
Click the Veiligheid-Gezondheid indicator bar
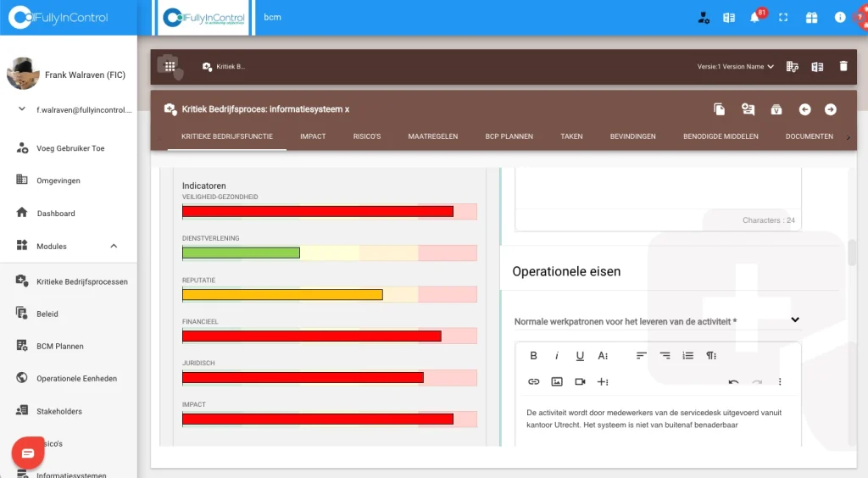(x=330, y=211)
